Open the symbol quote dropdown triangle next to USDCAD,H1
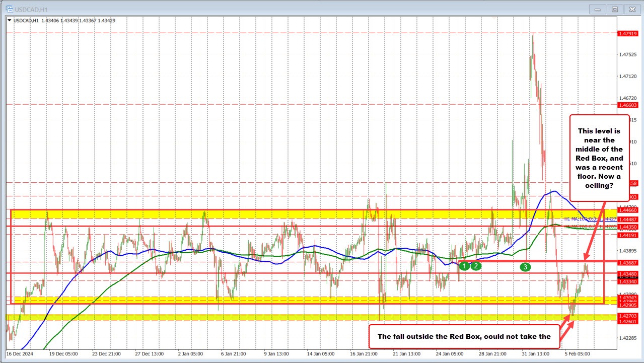The image size is (644, 363). pyautogui.click(x=8, y=21)
